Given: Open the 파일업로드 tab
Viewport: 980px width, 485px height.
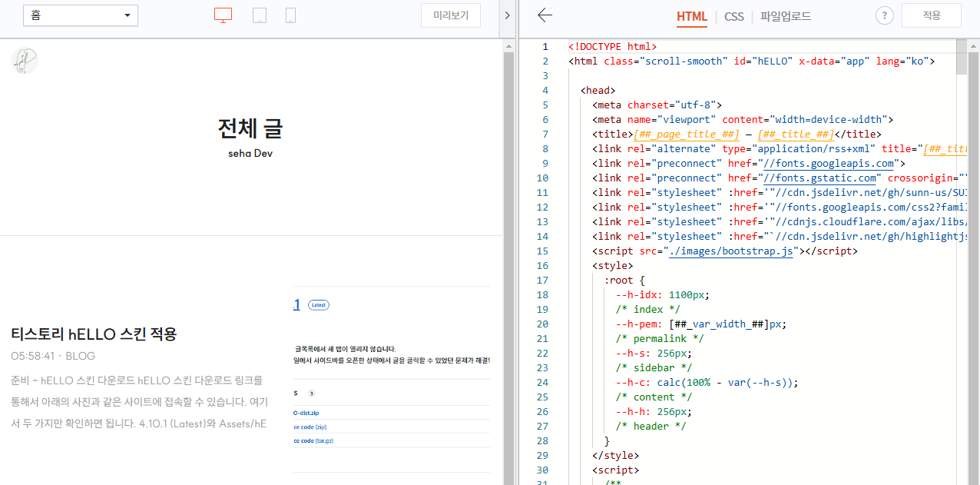Looking at the screenshot, I should [786, 16].
